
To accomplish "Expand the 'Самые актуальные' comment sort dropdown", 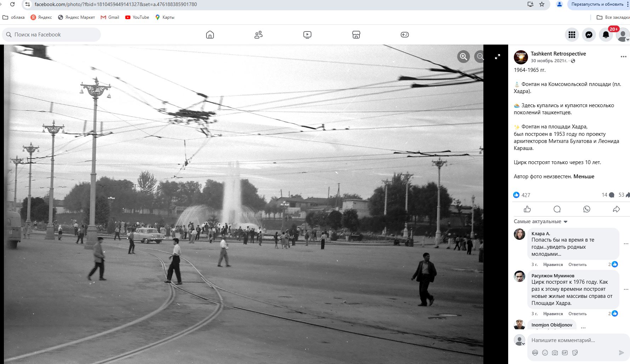I will [x=540, y=221].
